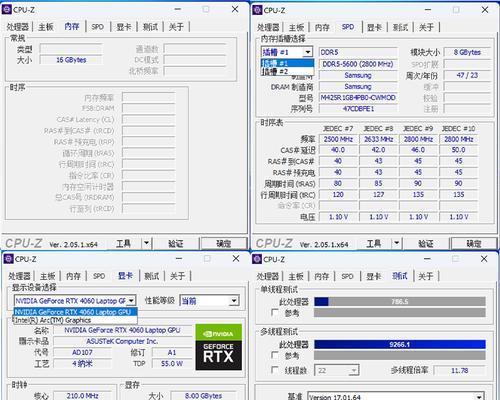The height and width of the screenshot is (400, 500).
Task: Click the part number M425R1GB4PB0-CWM0D field
Action: tap(358, 98)
